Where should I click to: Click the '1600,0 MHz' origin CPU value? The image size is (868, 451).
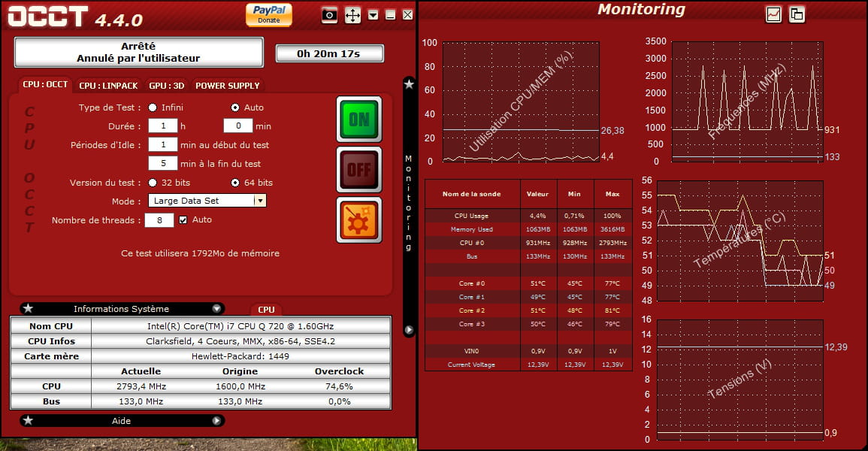coord(240,386)
